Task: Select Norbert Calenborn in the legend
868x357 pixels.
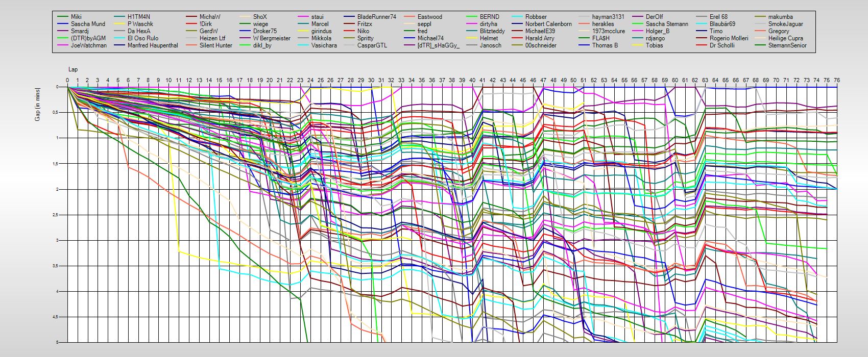Action: coord(548,24)
